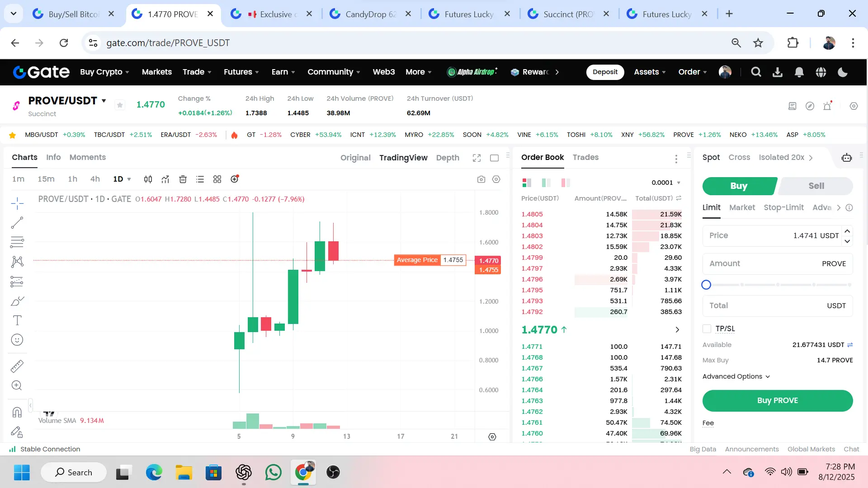This screenshot has height=488, width=868.
Task: Switch order book total unit toggle
Action: pos(679,198)
